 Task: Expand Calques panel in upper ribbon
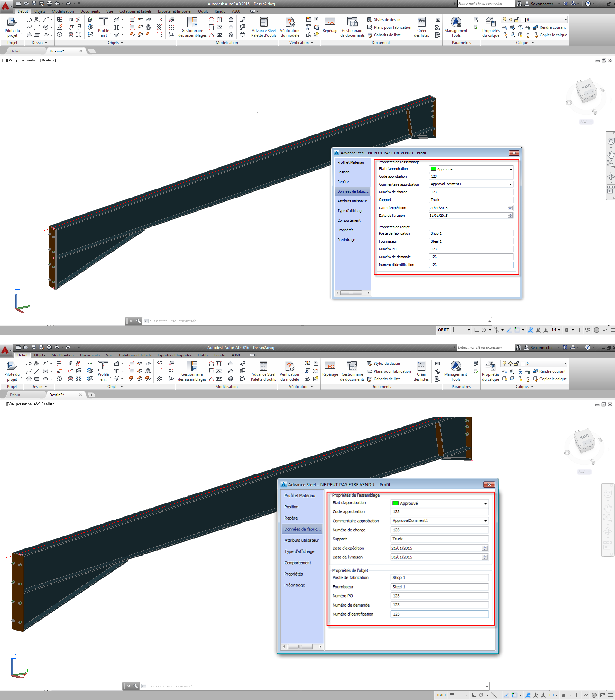525,43
